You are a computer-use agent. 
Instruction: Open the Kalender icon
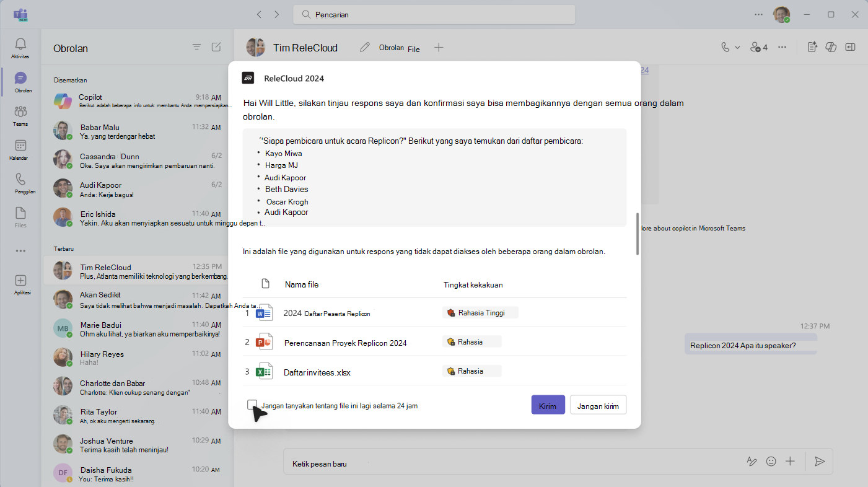tap(20, 146)
